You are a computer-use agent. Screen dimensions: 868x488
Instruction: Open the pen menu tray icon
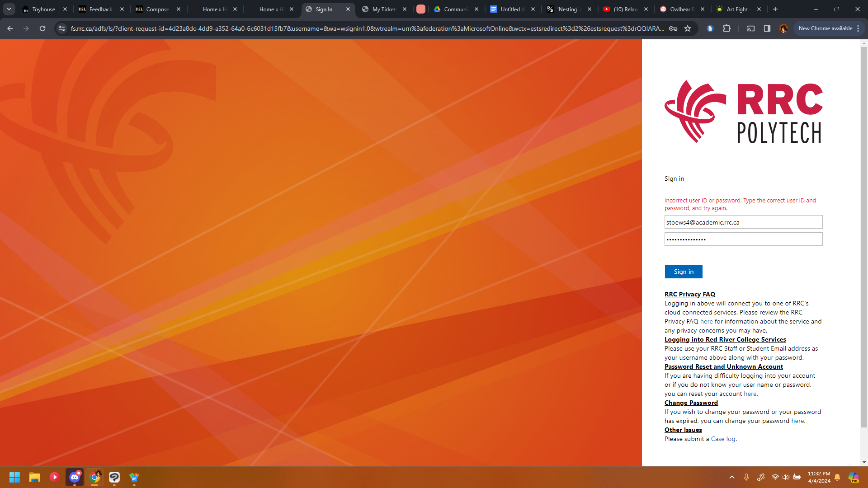pyautogui.click(x=761, y=477)
